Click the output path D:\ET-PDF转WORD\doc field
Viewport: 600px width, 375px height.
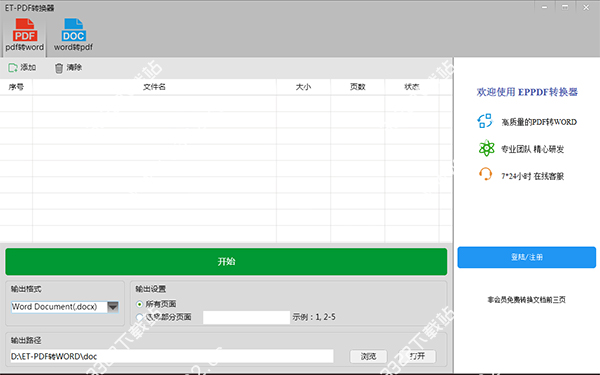[172, 356]
